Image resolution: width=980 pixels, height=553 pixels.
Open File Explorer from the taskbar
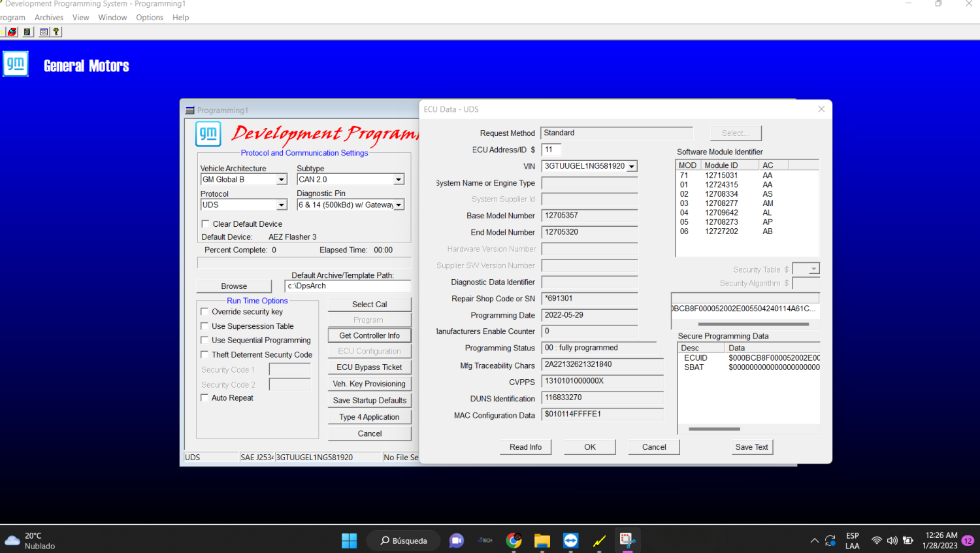click(542, 541)
